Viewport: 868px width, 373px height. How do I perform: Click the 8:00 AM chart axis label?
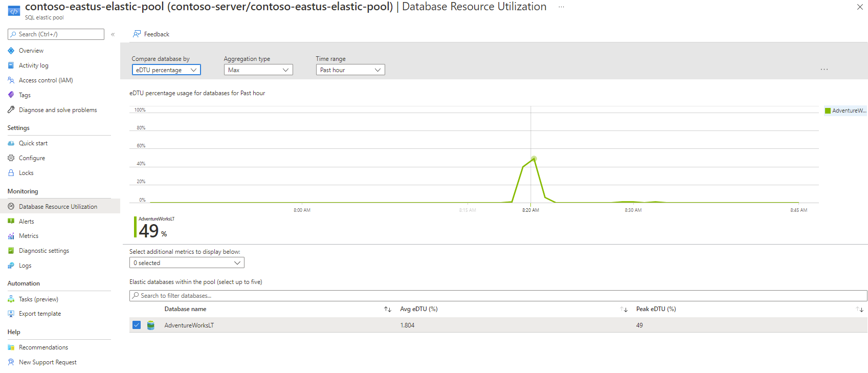302,210
